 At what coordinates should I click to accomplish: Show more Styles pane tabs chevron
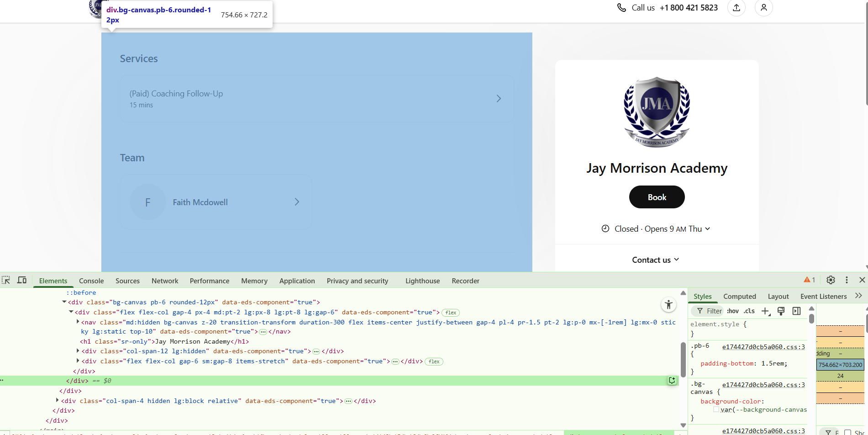[x=858, y=296]
